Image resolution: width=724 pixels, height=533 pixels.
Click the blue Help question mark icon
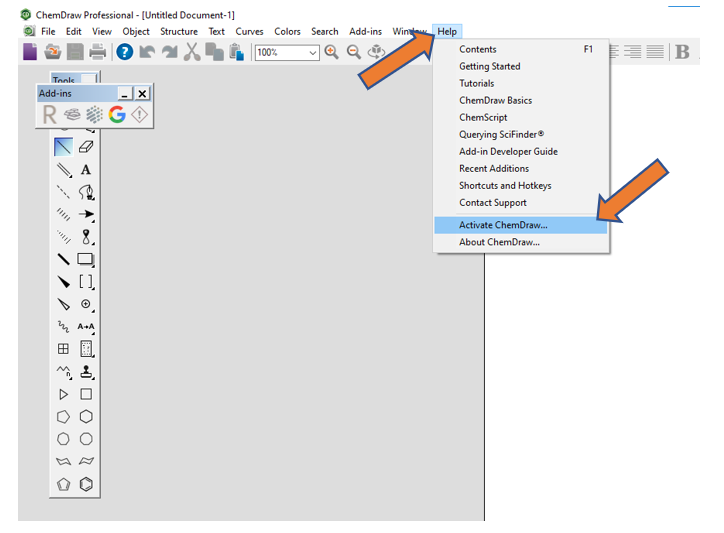pos(125,52)
